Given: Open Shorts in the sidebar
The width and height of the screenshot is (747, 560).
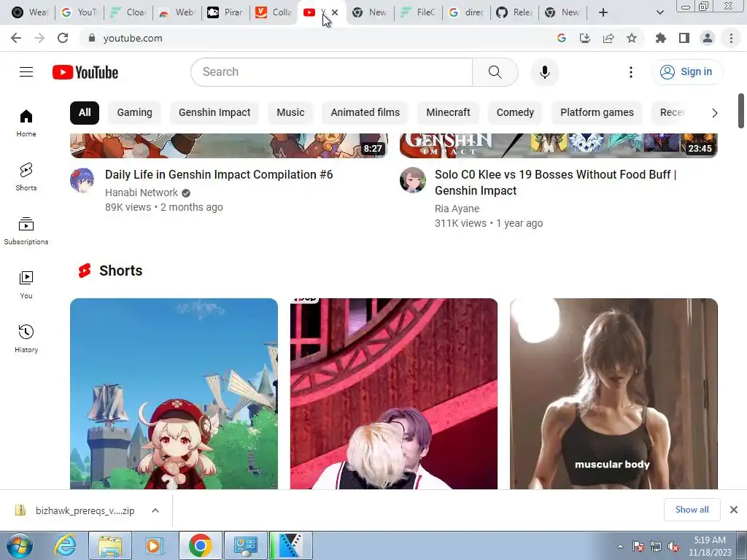Looking at the screenshot, I should (x=26, y=176).
